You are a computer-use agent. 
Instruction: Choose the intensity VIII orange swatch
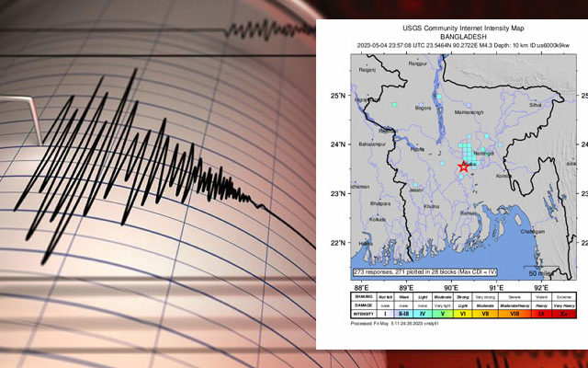click(514, 314)
